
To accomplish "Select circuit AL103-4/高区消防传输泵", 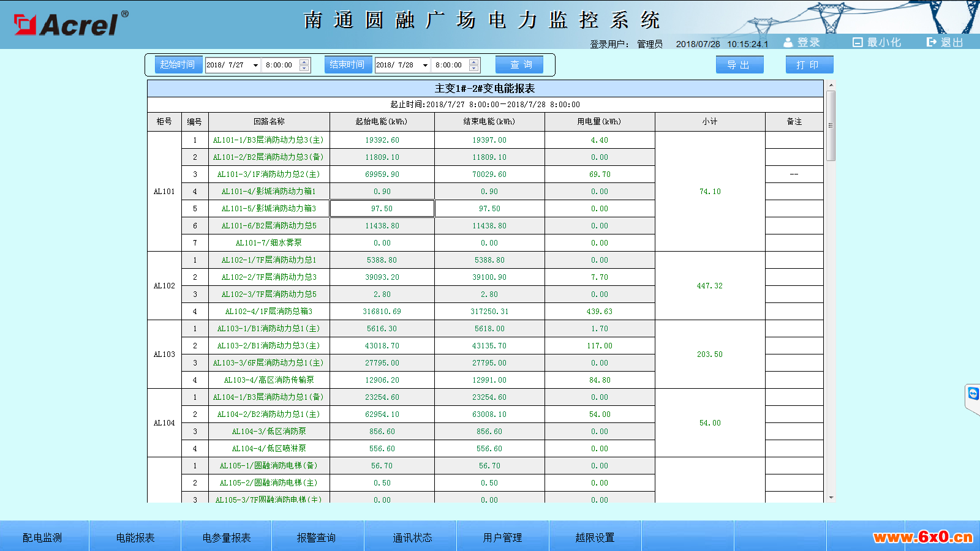I will 269,380.
